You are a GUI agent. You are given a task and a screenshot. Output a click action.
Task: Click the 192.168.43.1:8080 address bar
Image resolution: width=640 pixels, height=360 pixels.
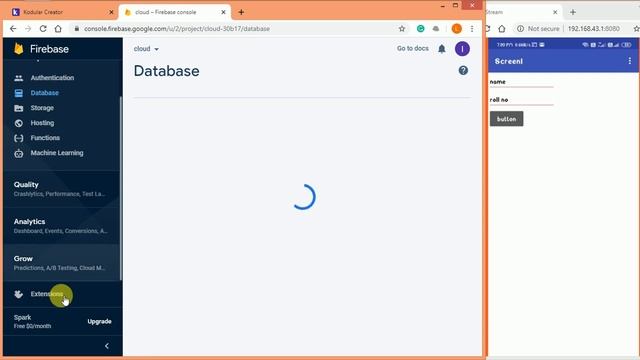pos(594,29)
